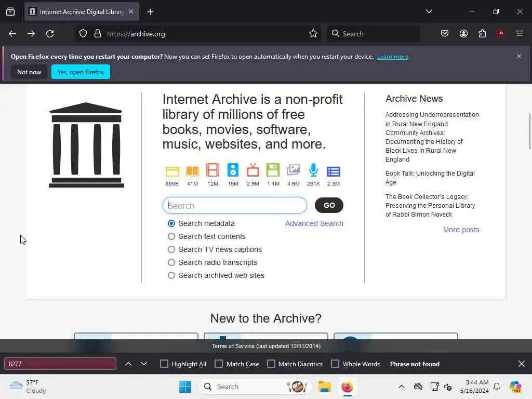Image resolution: width=532 pixels, height=399 pixels.
Task: Click the Internet Archive building logo
Action: (x=86, y=145)
